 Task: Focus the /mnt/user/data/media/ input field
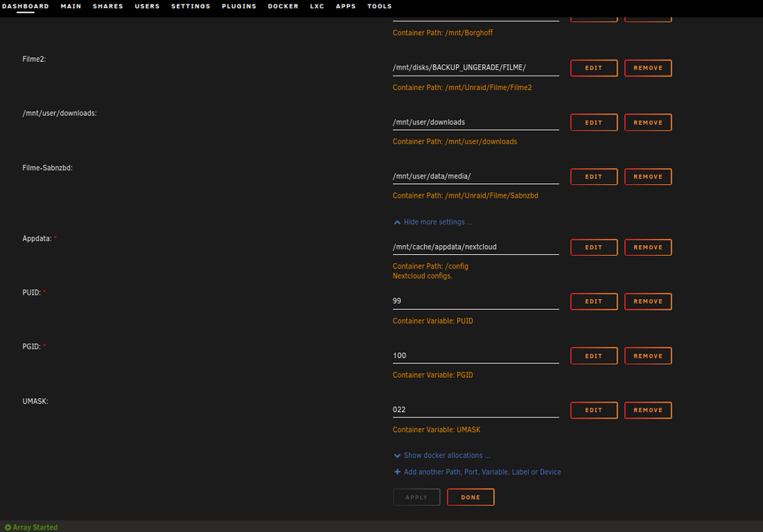click(476, 176)
